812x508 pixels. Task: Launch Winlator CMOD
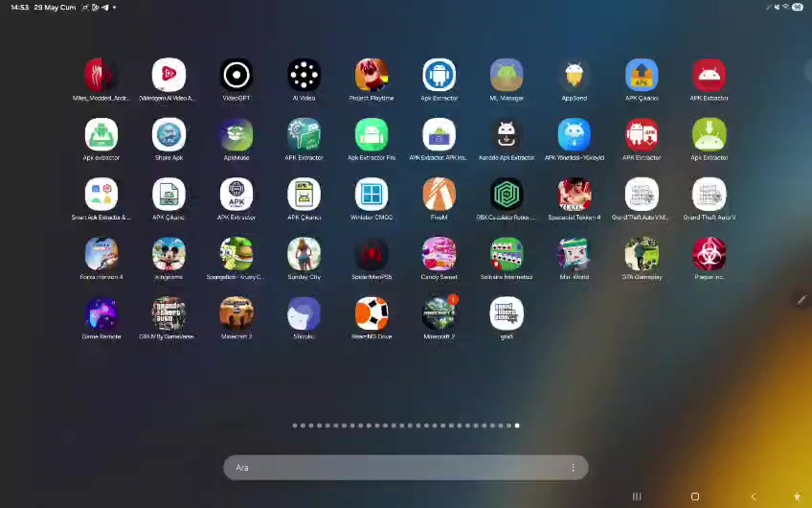tap(372, 195)
